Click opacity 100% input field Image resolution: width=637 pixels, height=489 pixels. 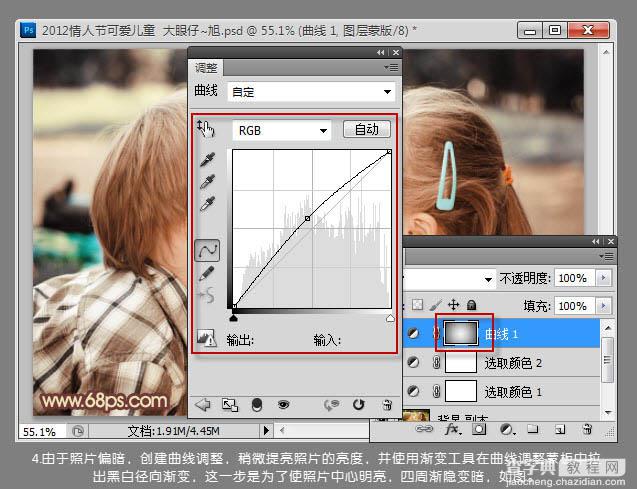click(x=574, y=278)
